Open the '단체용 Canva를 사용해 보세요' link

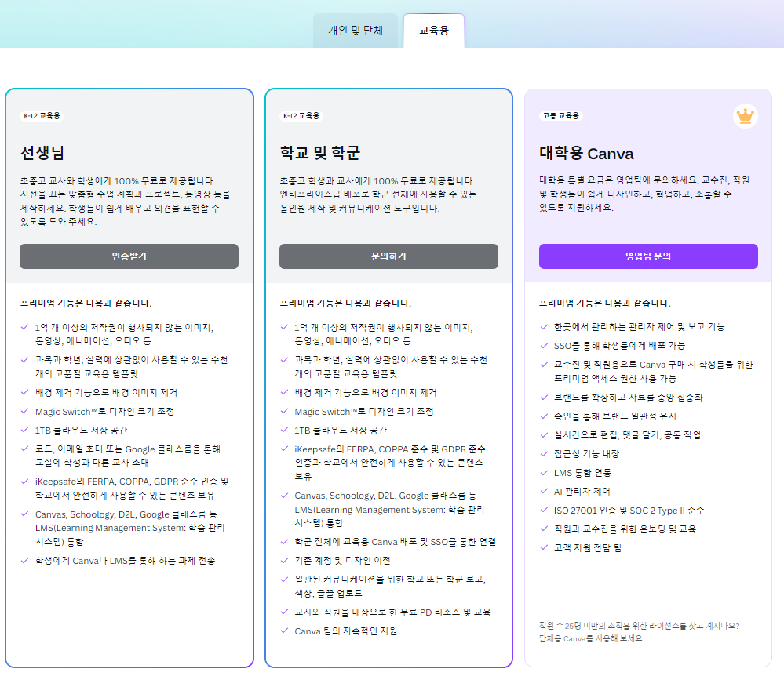(591, 638)
